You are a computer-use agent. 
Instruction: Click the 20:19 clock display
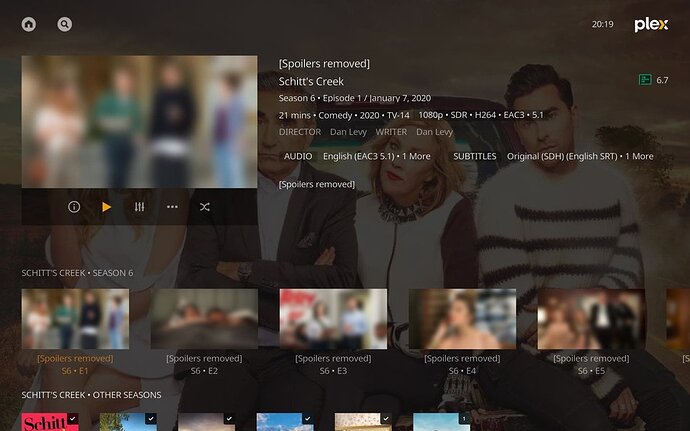(x=602, y=24)
